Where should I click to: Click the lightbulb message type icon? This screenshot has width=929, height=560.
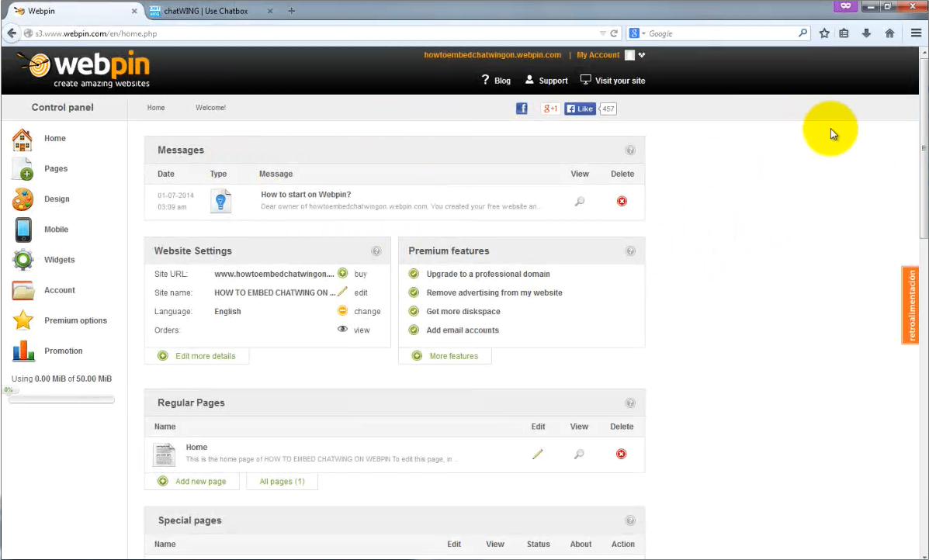220,201
